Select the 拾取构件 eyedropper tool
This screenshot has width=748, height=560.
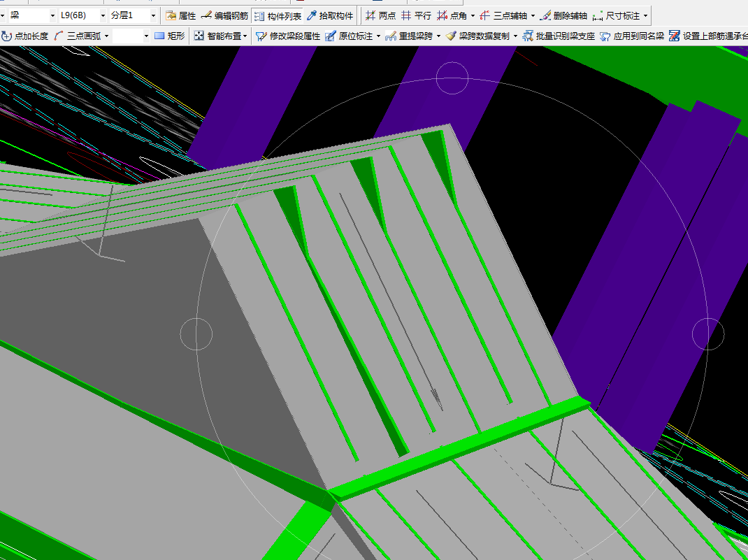tap(330, 16)
